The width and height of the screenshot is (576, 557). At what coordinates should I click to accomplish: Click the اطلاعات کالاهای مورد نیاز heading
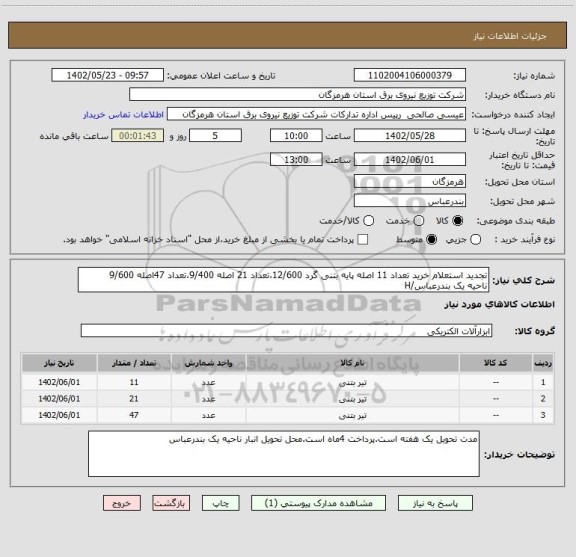coord(500,305)
